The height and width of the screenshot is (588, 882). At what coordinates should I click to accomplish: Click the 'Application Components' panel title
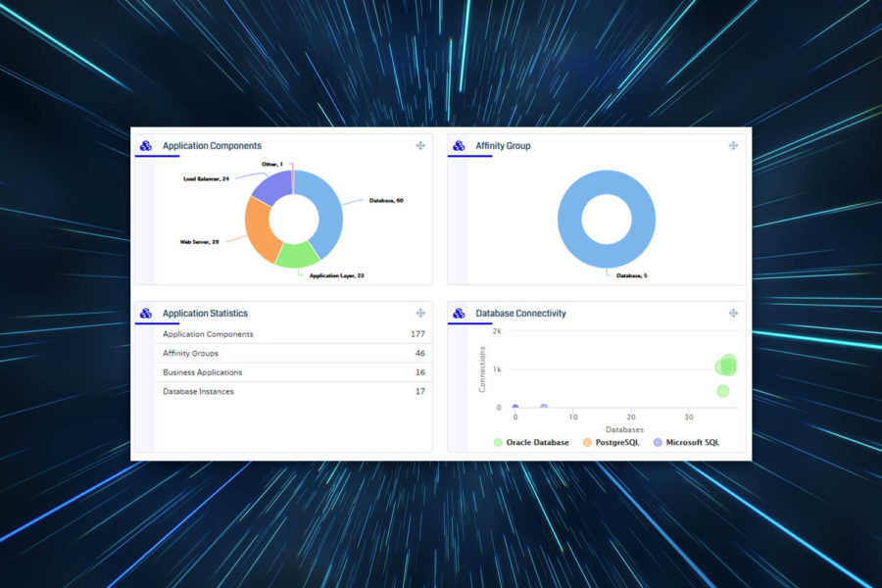click(212, 146)
